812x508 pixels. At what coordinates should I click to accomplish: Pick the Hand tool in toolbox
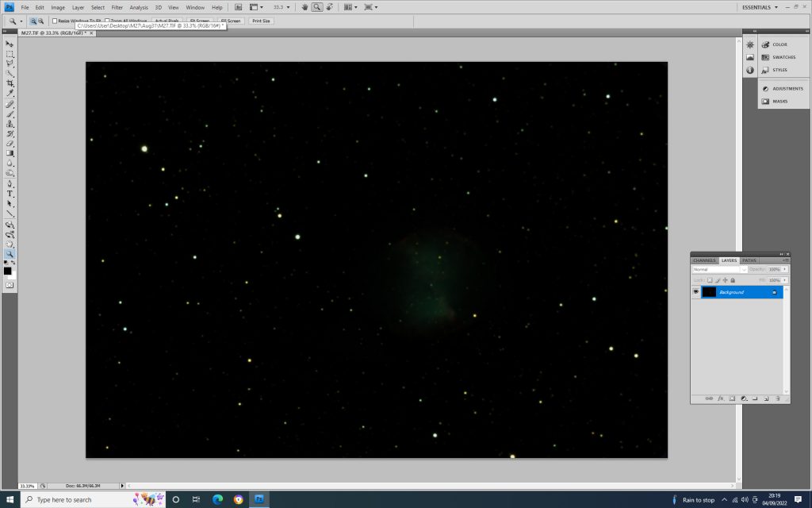[10, 244]
